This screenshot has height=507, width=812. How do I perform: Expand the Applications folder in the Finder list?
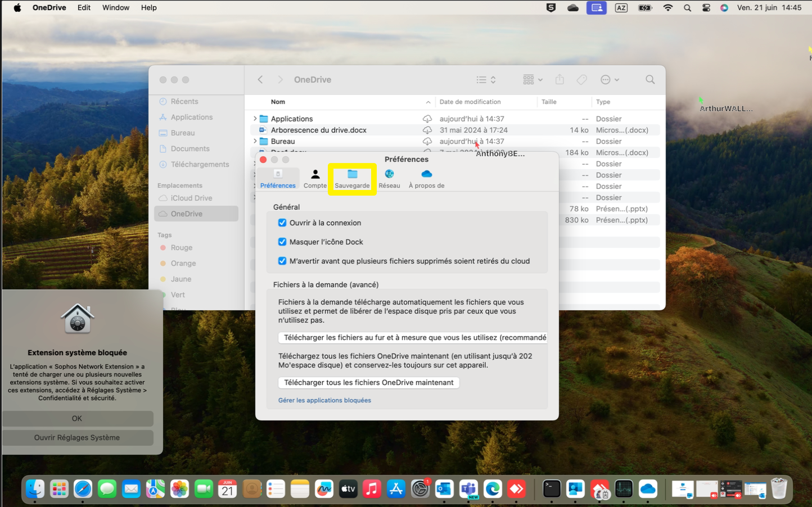(x=255, y=119)
